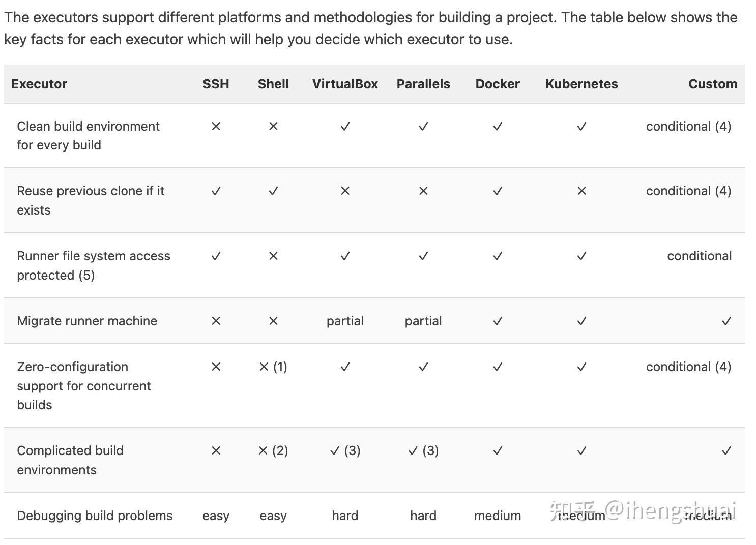Click the VirtualBox column header
The width and height of the screenshot is (756, 545).
tap(345, 84)
